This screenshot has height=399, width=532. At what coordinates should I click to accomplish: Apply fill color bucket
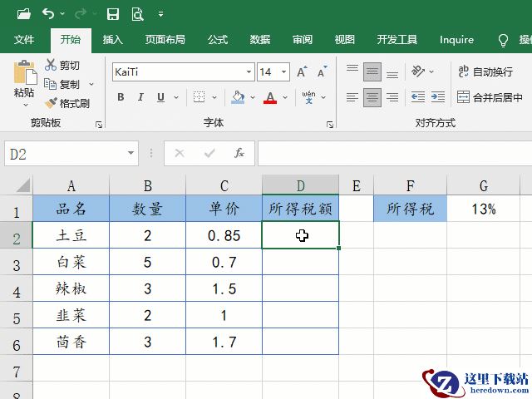(x=238, y=97)
